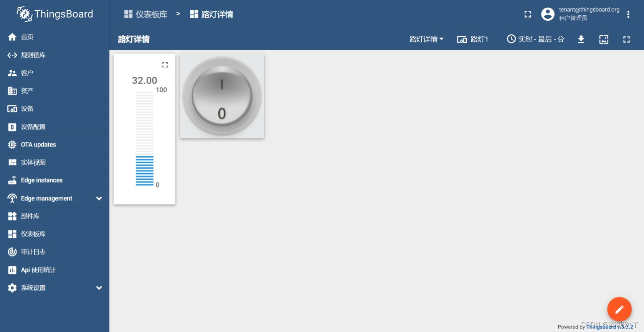
Task: Click the 32.00 gauge value
Action: pos(145,80)
